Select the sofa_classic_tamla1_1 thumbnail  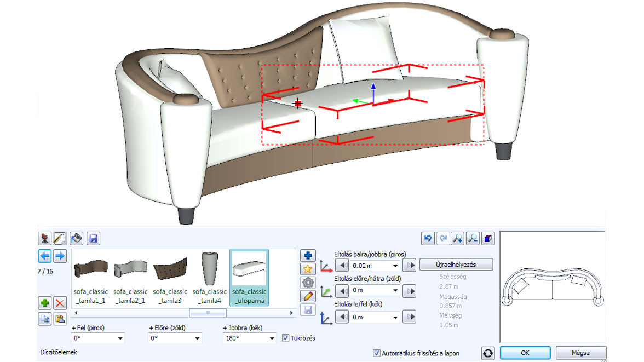(x=91, y=278)
